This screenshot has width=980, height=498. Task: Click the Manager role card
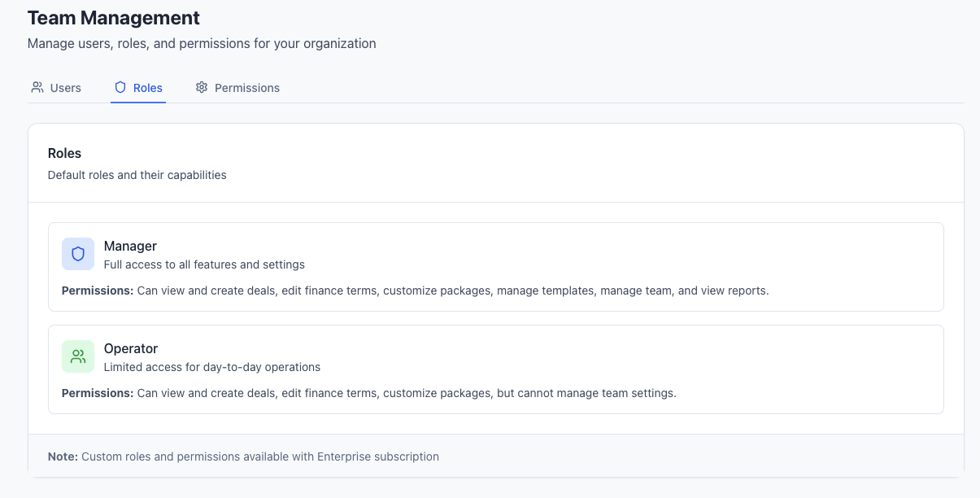(496, 266)
